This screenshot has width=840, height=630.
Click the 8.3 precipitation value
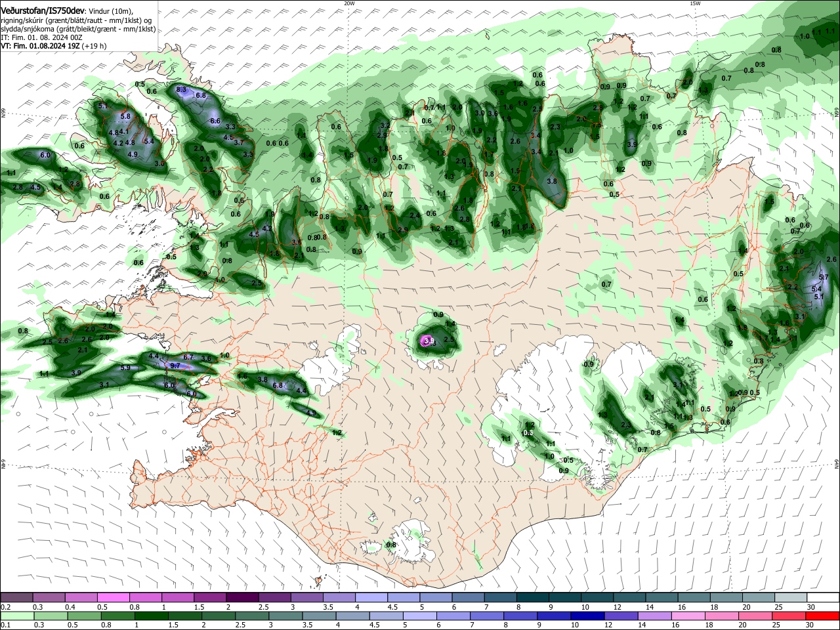182,89
